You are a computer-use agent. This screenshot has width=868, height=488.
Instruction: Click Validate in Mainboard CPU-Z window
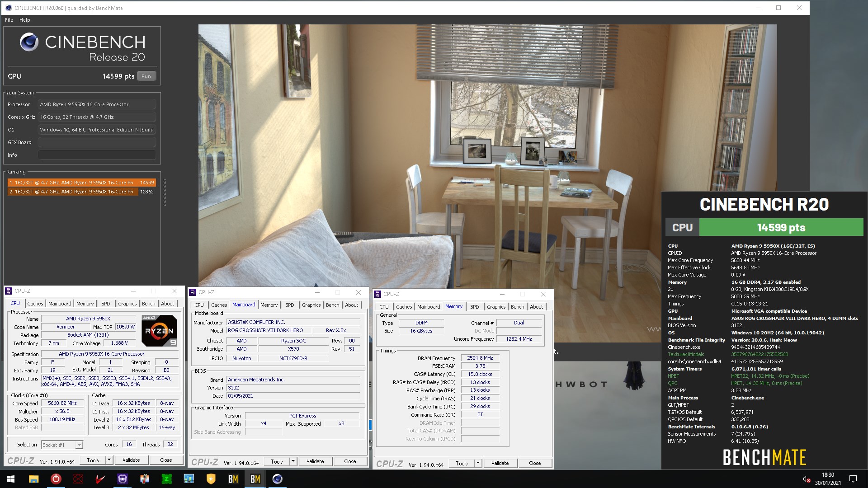tap(315, 461)
